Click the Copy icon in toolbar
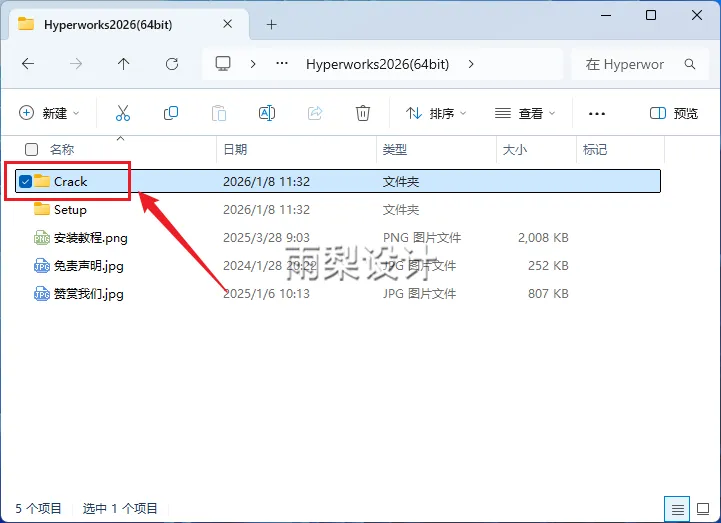721x523 pixels. tap(171, 113)
